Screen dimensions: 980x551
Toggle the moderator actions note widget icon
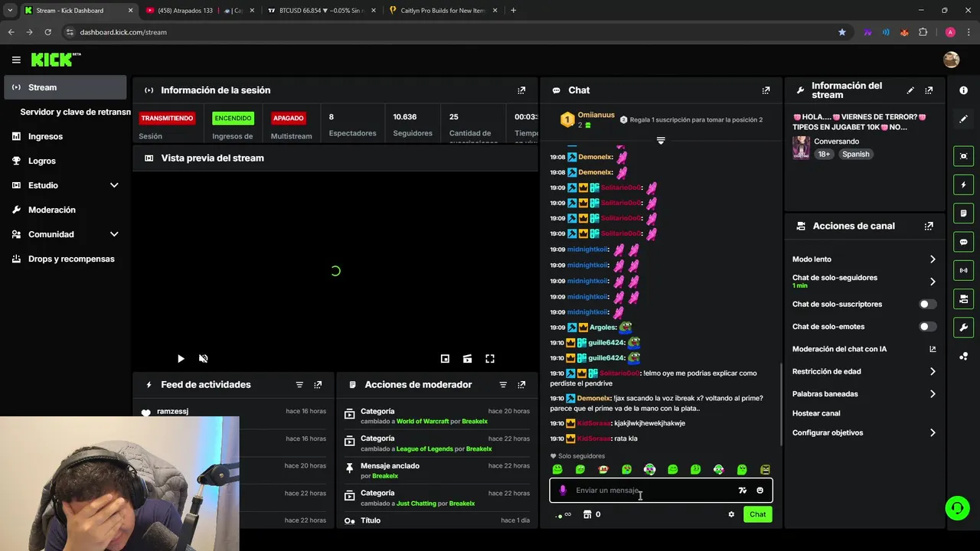coord(963,213)
